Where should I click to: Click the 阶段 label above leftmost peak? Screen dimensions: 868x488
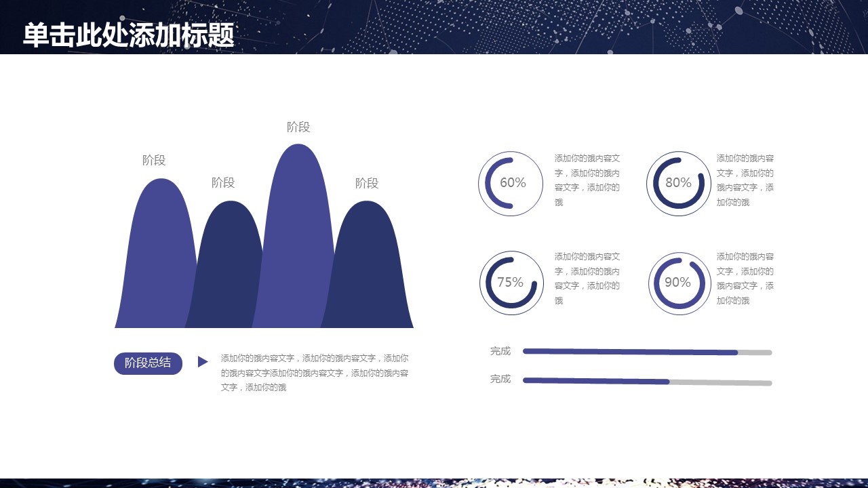pyautogui.click(x=154, y=160)
